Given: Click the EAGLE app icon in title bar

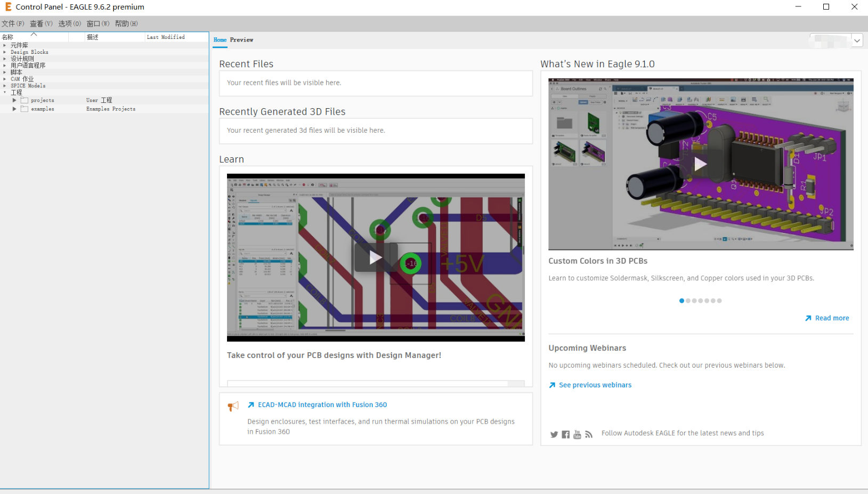Looking at the screenshot, I should coord(8,7).
